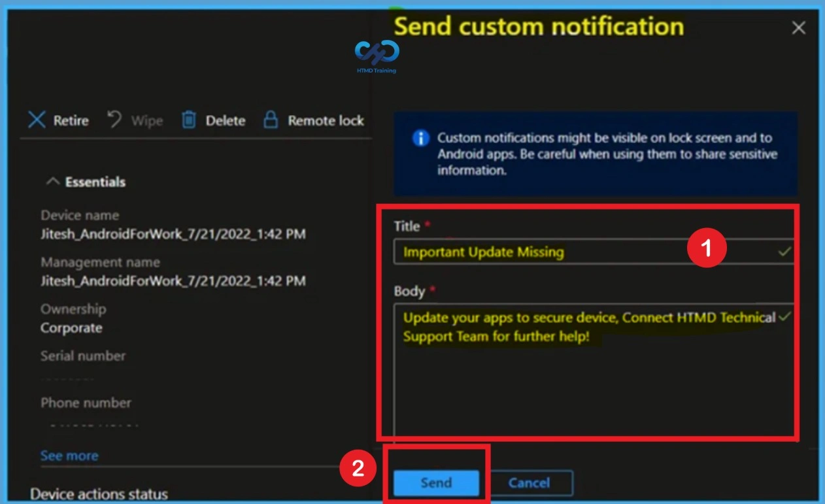Close the Send custom notification pane

[x=798, y=27]
